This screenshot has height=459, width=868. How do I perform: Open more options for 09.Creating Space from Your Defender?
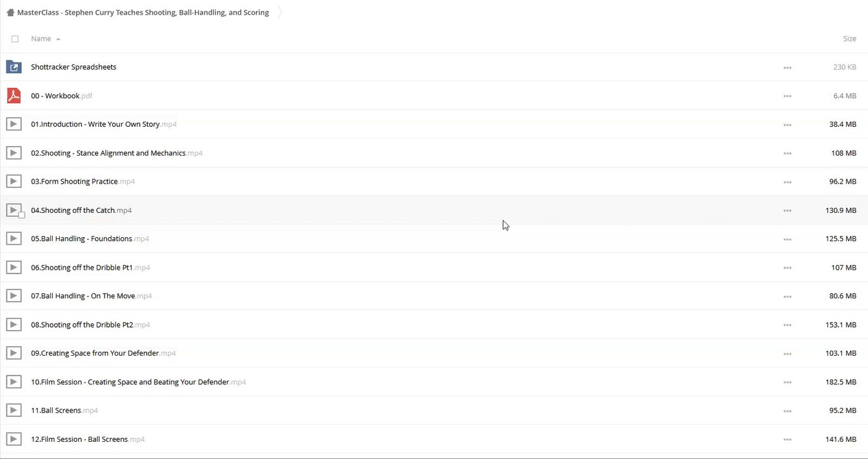pos(787,354)
